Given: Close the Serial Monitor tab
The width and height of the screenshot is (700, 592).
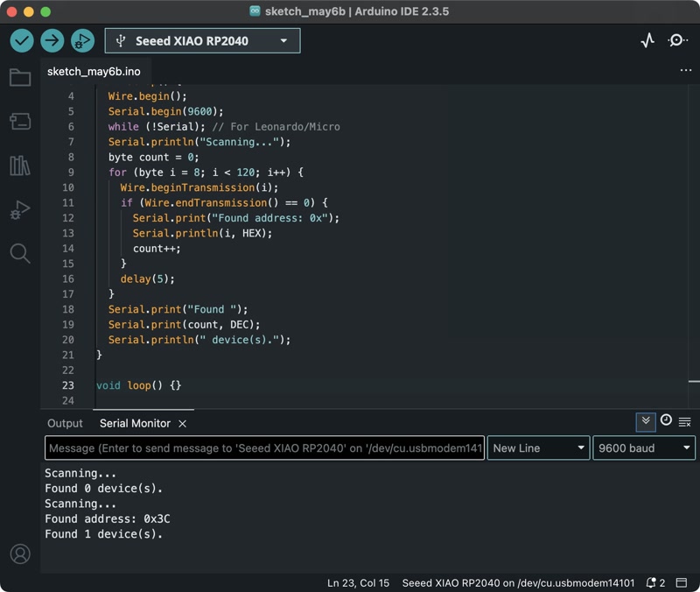Looking at the screenshot, I should [183, 424].
